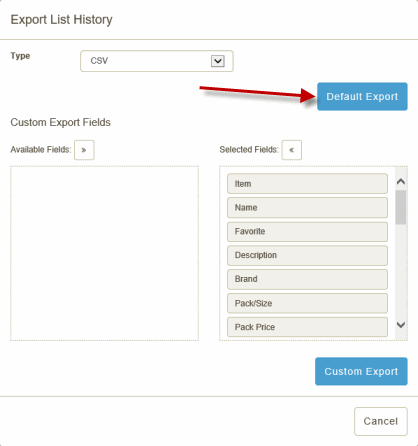
Task: Click inside the empty Available Fields box
Action: click(x=104, y=253)
